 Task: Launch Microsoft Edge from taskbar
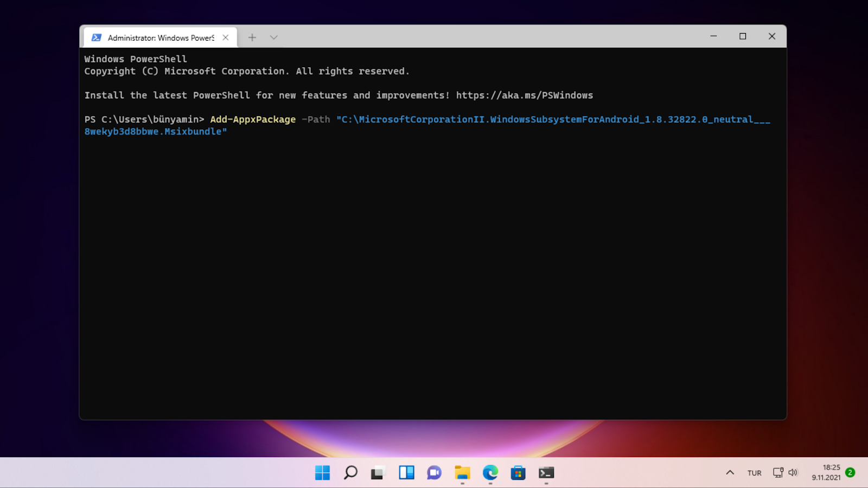(x=490, y=473)
